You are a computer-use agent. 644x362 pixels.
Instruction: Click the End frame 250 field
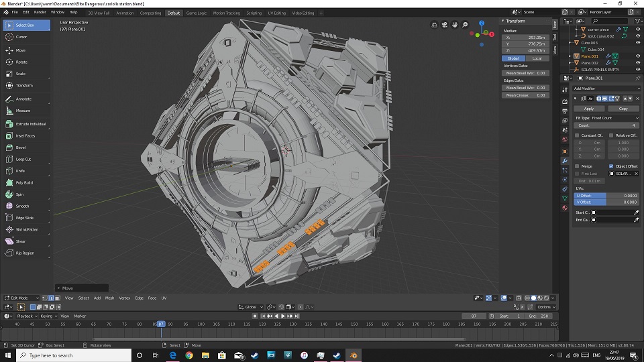(539, 316)
